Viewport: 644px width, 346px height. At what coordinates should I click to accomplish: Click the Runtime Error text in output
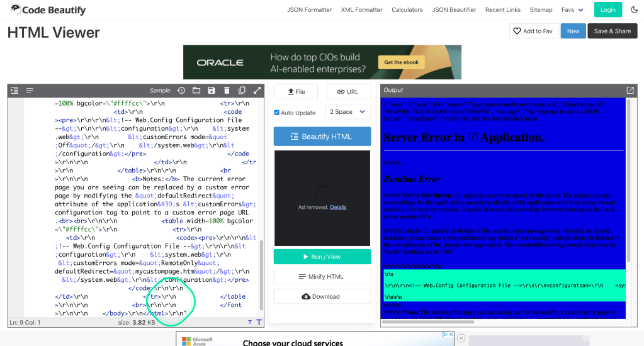(412, 179)
